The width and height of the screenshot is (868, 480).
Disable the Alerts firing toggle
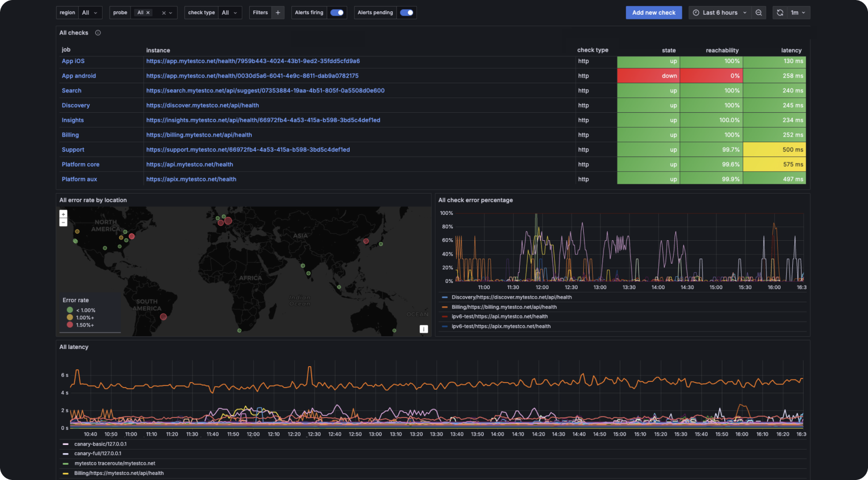point(337,12)
